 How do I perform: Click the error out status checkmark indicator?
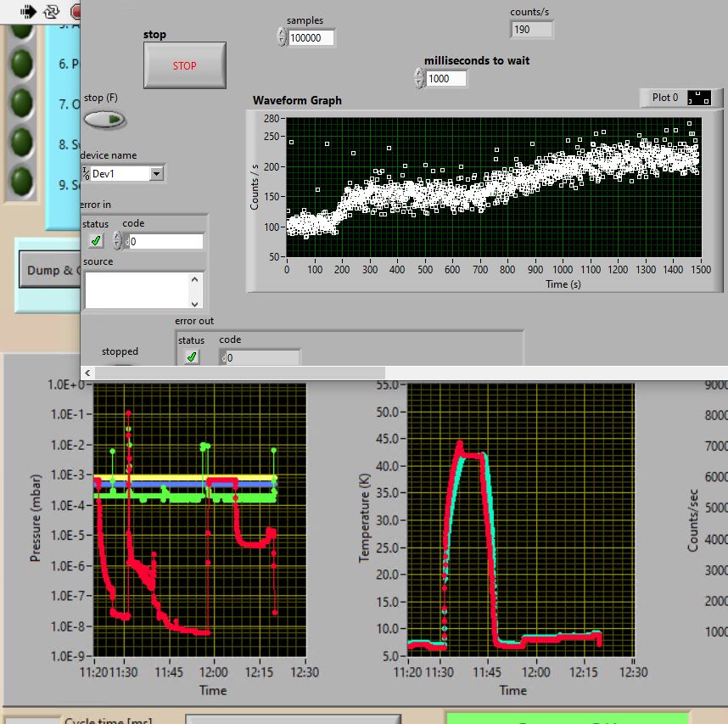(x=192, y=357)
